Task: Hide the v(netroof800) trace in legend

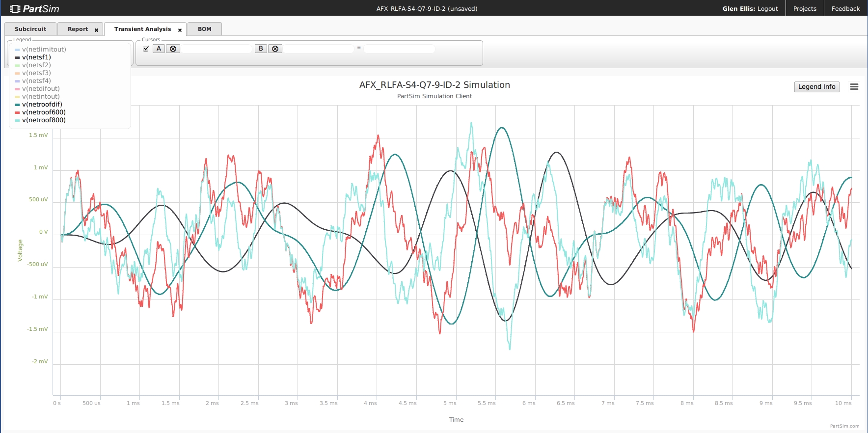Action: (44, 120)
